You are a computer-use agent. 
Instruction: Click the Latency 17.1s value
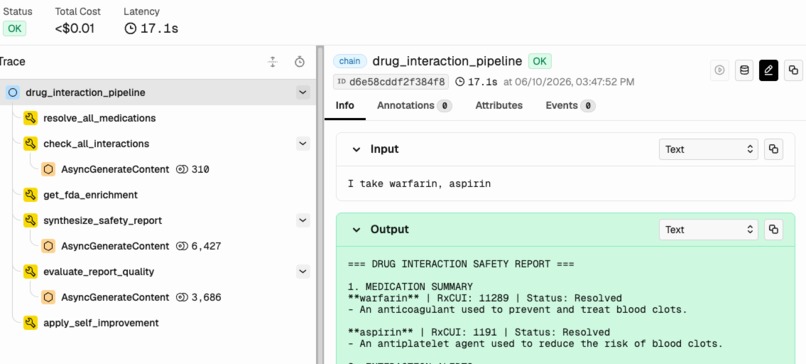159,29
